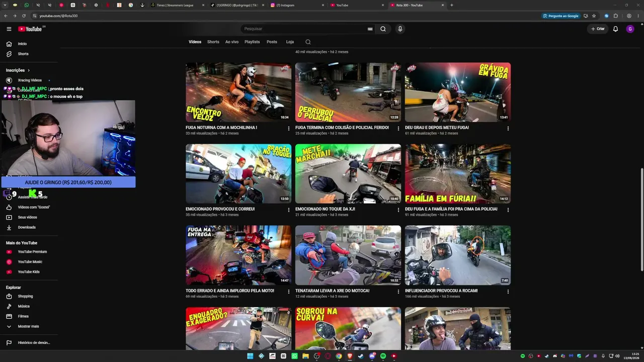The width and height of the screenshot is (644, 362).
Task: Switch to the Instagram browser tab
Action: pos(297,5)
